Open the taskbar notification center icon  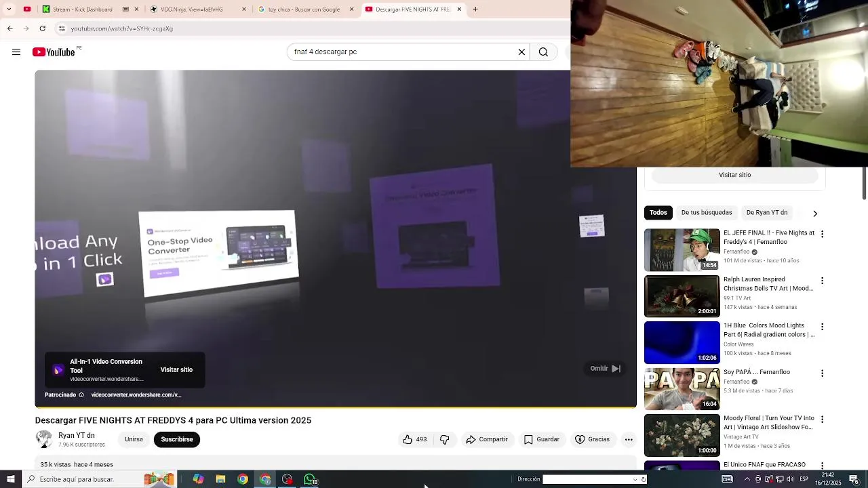click(x=854, y=479)
